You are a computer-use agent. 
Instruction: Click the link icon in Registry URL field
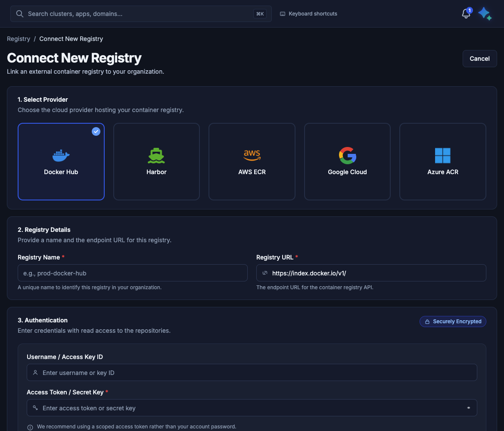[265, 273]
